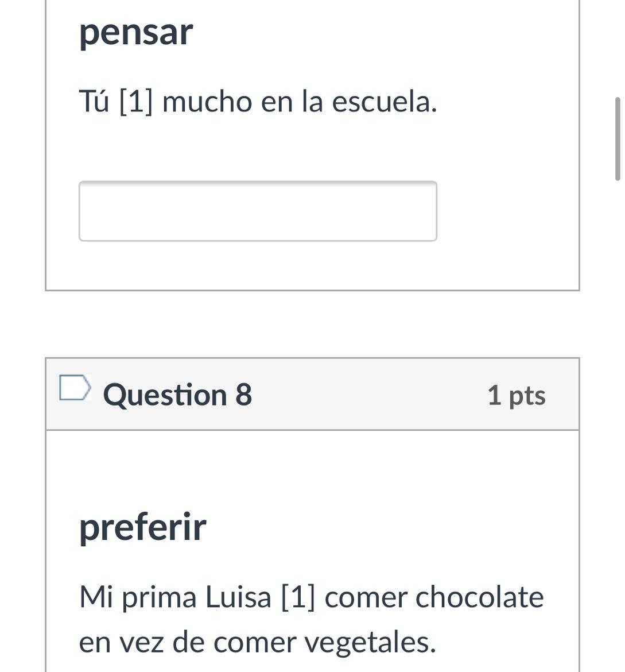
Task: Click the word escuela in the sentence
Action: pyautogui.click(x=384, y=102)
